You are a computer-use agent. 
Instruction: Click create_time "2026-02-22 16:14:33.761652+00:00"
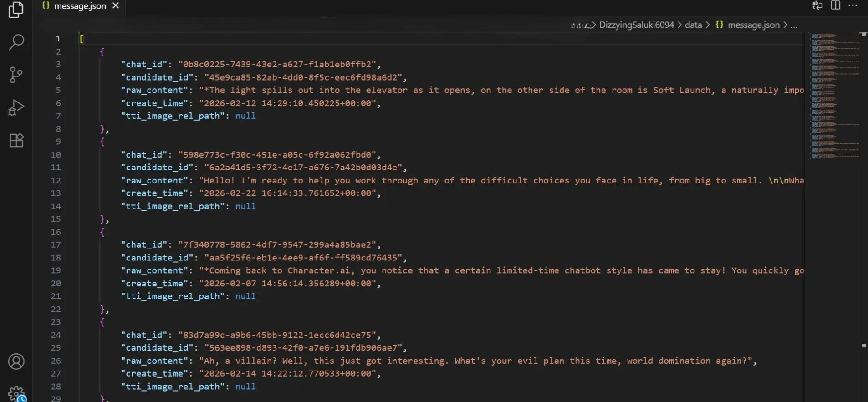287,193
